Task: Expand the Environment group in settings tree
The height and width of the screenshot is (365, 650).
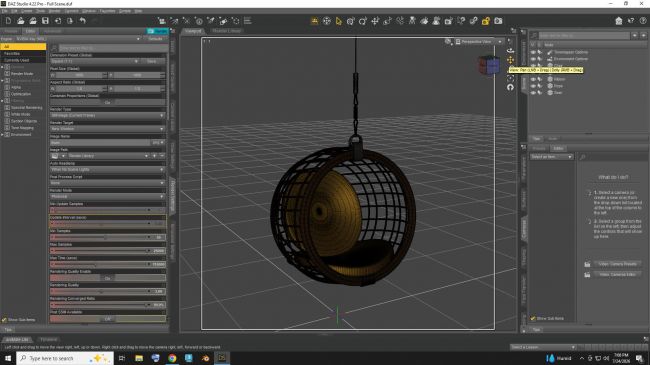Action: pos(2,134)
